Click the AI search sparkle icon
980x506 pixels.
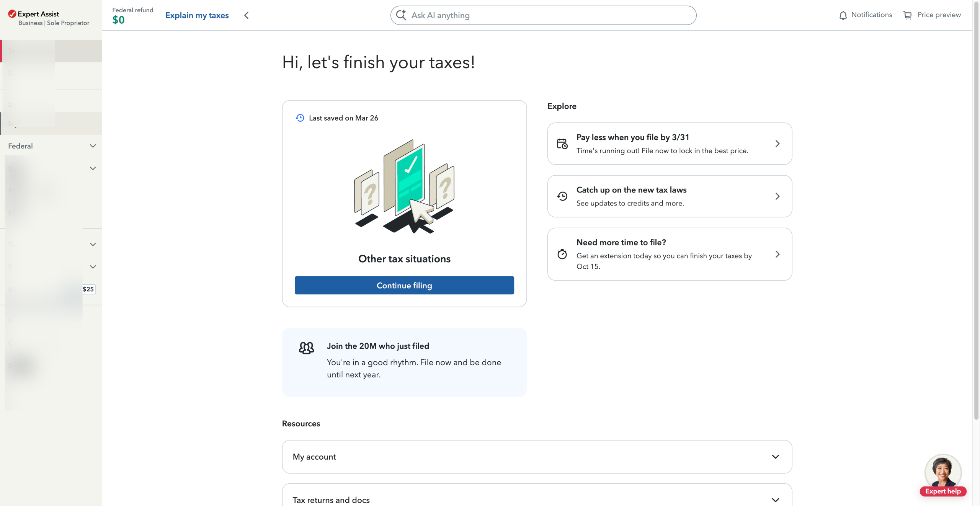pos(401,15)
